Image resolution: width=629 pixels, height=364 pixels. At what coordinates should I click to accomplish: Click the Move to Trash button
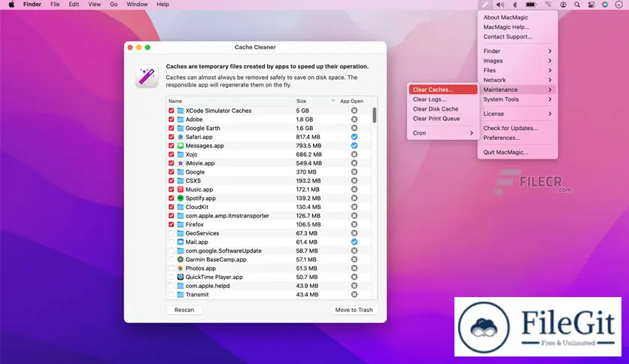354,310
